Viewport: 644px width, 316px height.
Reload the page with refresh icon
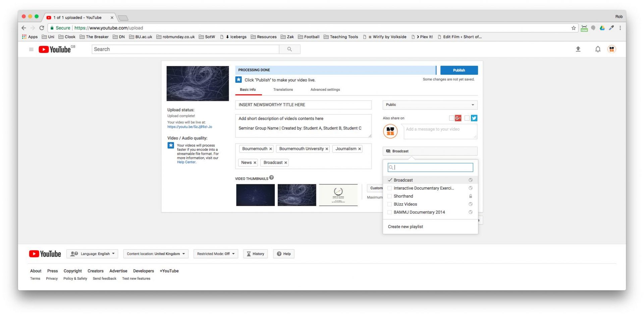point(42,28)
